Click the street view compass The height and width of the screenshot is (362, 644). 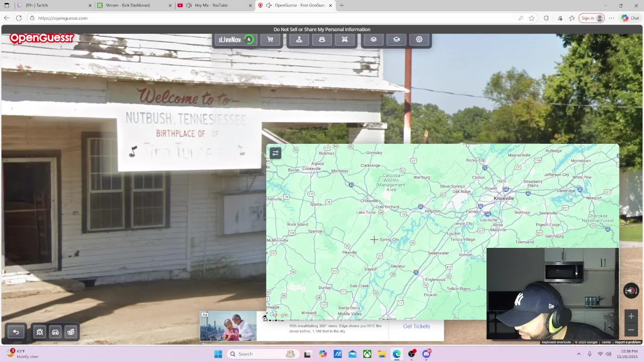[x=631, y=291]
